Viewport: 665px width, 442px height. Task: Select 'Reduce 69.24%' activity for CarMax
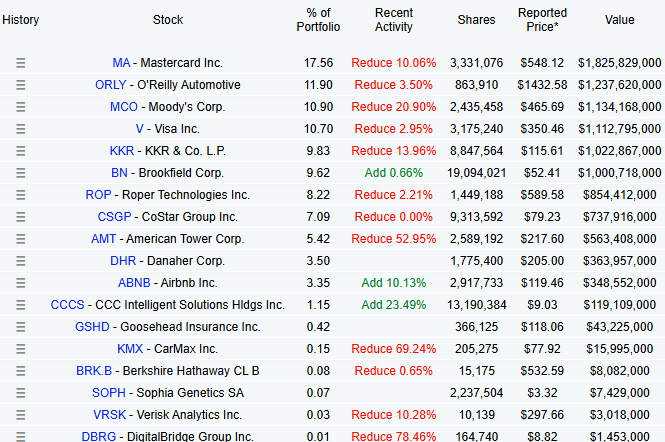[x=394, y=349]
